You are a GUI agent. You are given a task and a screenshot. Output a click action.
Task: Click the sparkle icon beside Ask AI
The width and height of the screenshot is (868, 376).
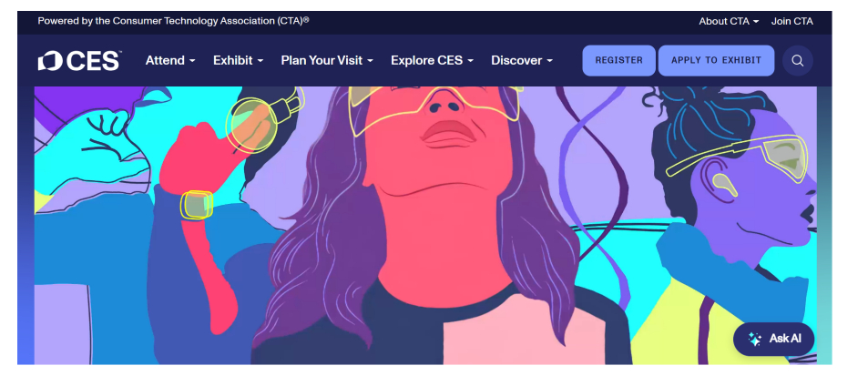754,339
